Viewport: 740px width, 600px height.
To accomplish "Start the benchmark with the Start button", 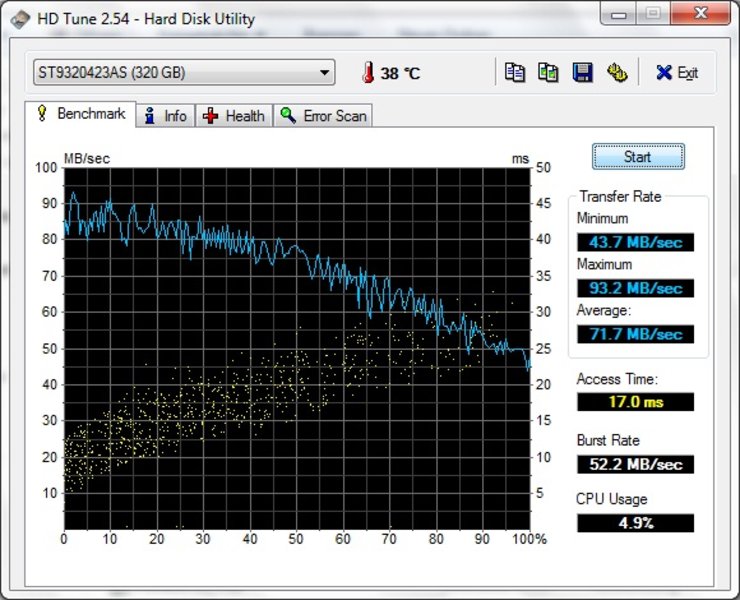I will click(638, 157).
